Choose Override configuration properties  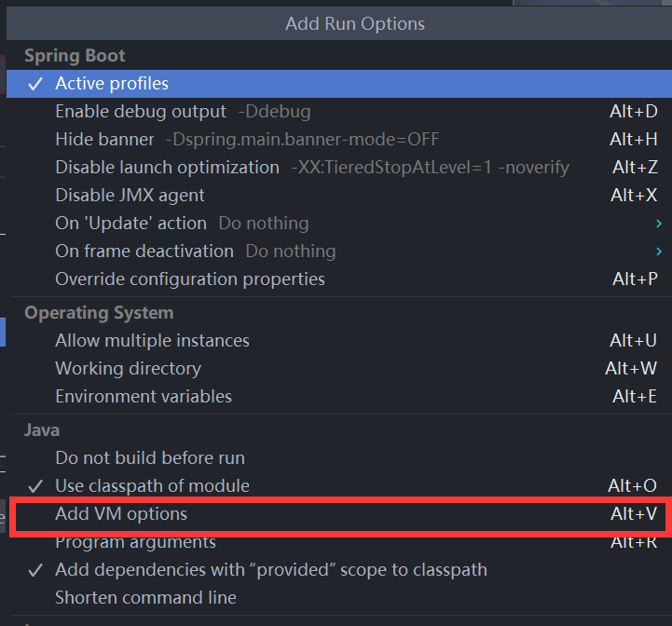(339, 279)
